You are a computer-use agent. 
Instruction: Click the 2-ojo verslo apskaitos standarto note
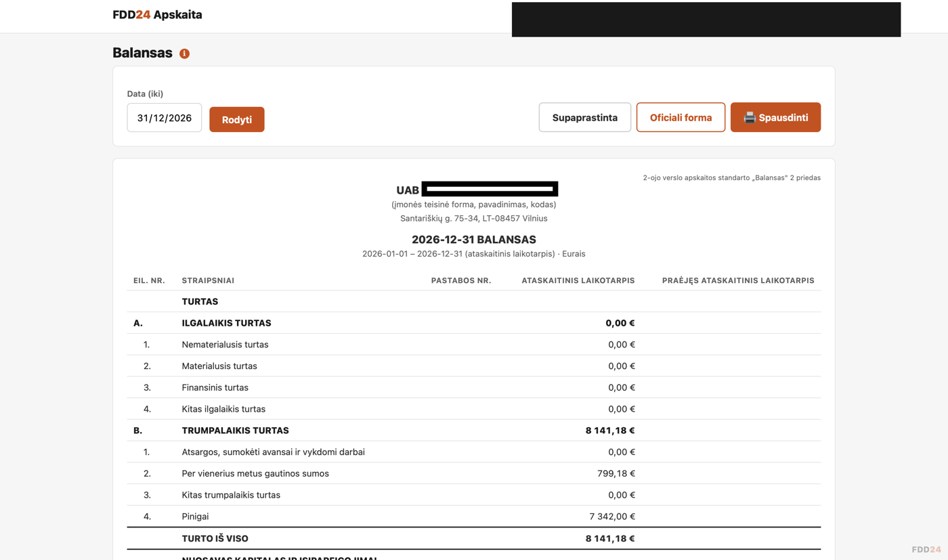731,178
